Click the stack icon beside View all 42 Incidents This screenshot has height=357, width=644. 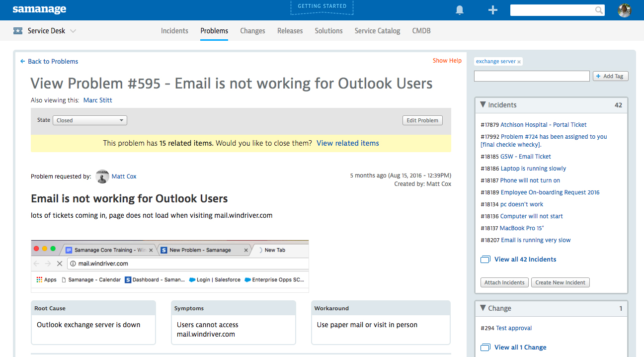point(485,260)
